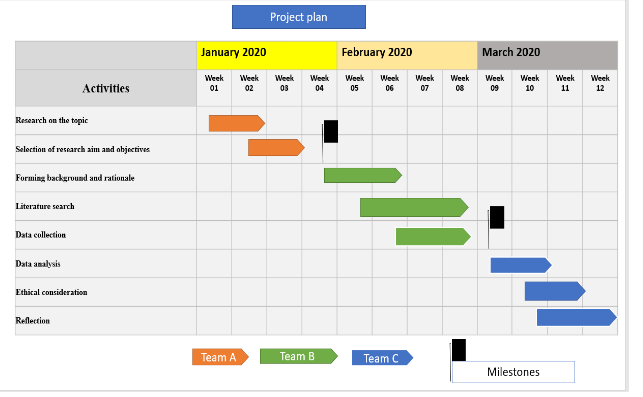Select green bar for Data collection
The image size is (643, 397).
[x=433, y=237]
